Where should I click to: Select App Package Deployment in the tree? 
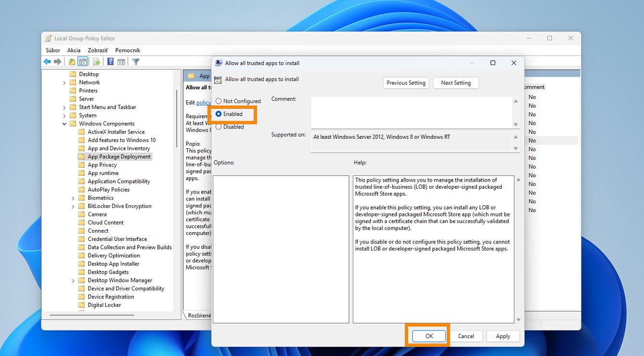(x=119, y=157)
